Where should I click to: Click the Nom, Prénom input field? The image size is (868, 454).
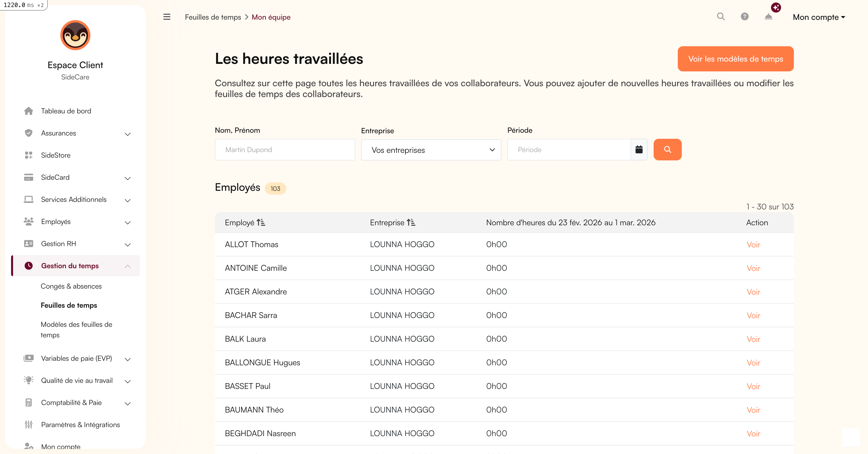point(285,150)
